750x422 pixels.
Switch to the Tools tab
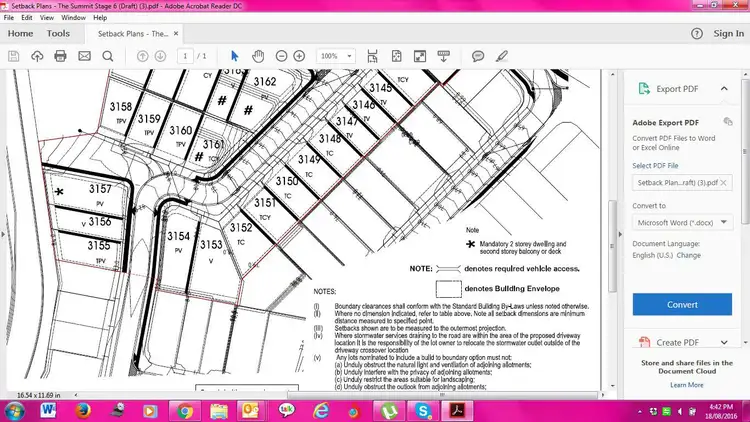58,33
